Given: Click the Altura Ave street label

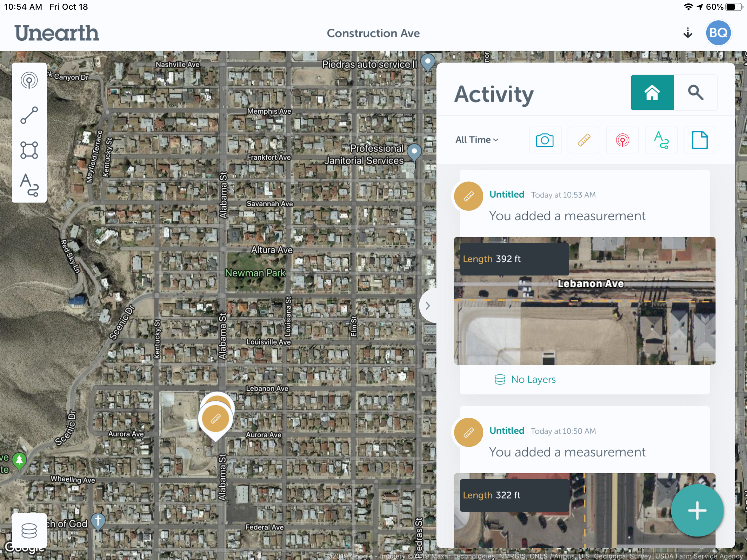Looking at the screenshot, I should 272,250.
